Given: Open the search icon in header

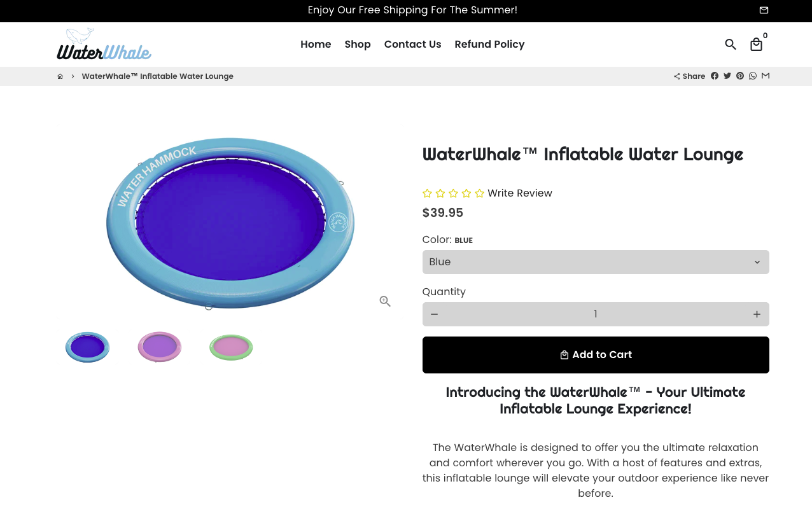Looking at the screenshot, I should pyautogui.click(x=731, y=45).
